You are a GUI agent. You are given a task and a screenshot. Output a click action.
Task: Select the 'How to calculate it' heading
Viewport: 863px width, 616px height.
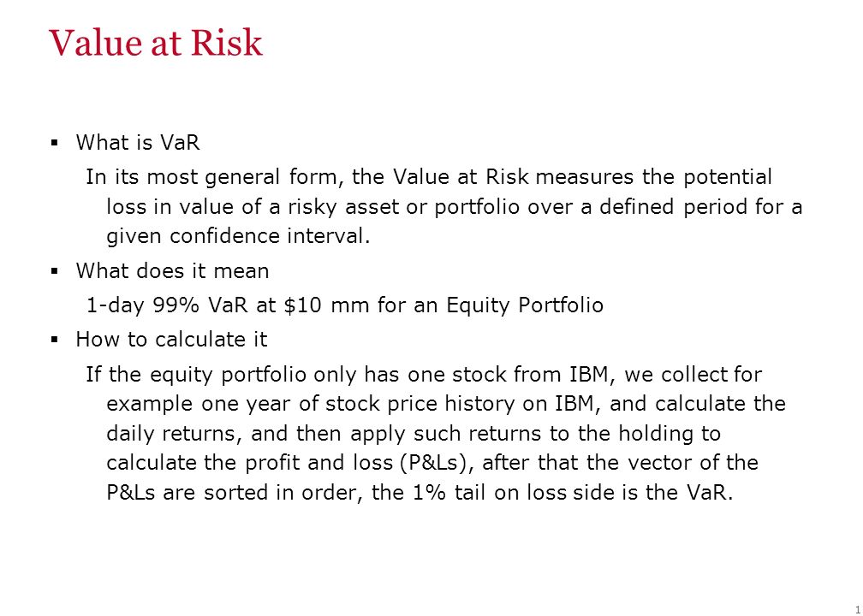coord(171,340)
